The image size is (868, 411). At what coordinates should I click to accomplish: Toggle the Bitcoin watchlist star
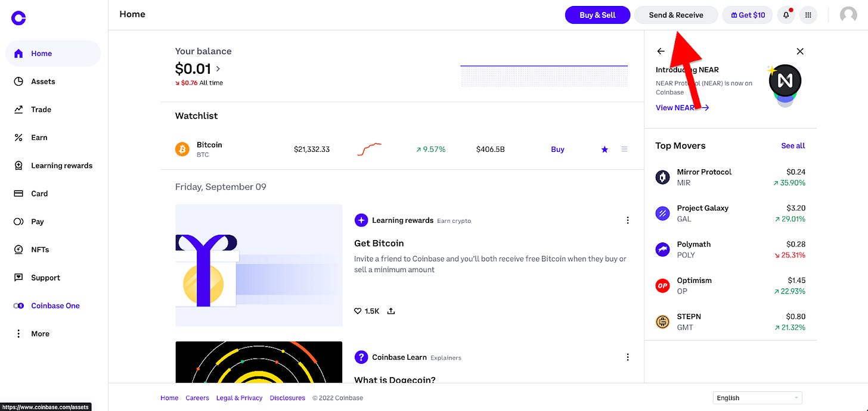pyautogui.click(x=604, y=150)
